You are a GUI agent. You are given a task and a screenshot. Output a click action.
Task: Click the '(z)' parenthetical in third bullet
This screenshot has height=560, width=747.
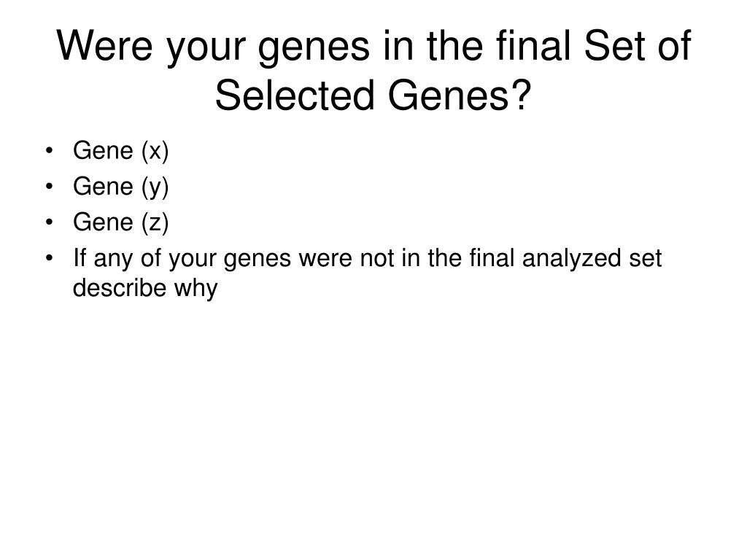tap(155, 223)
